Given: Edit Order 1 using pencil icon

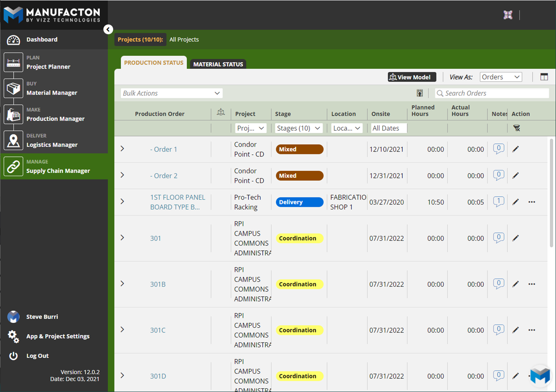Looking at the screenshot, I should [515, 149].
